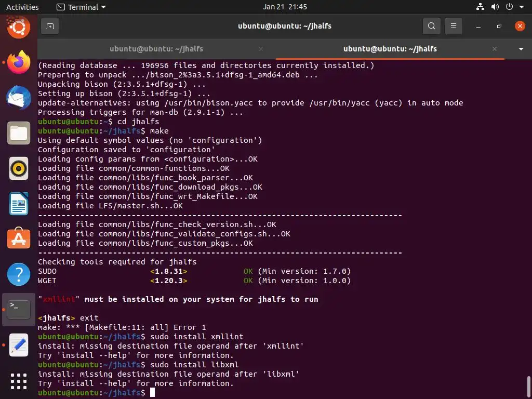The image size is (532, 399).
Task: Expand the system menu arrow
Action: (522, 7)
